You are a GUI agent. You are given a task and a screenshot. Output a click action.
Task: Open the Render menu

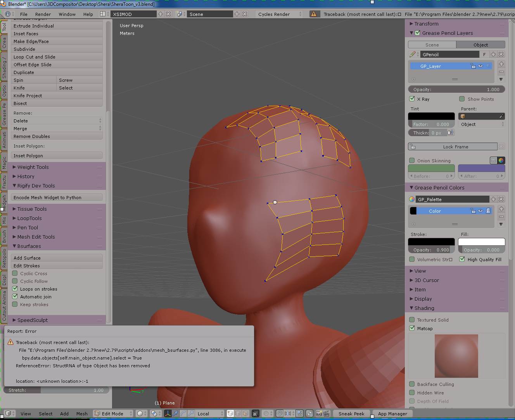pyautogui.click(x=43, y=14)
